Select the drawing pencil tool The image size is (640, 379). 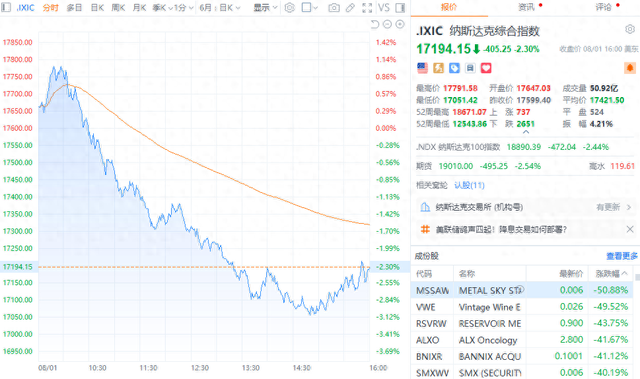point(350,7)
